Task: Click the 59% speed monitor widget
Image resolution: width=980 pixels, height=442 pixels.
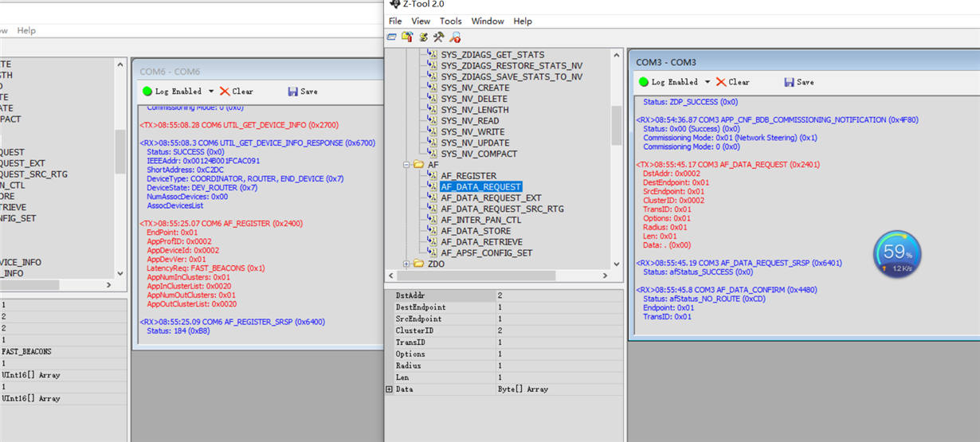Action: pos(899,255)
